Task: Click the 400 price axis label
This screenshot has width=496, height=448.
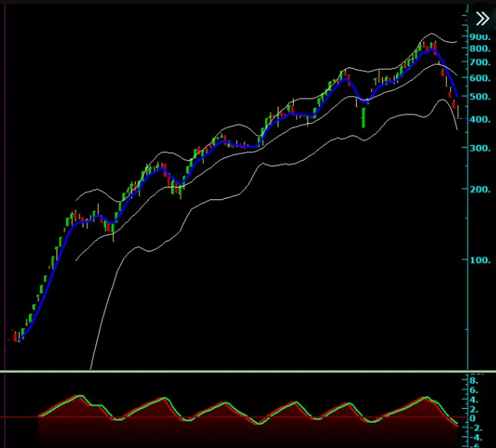Action: (480, 119)
